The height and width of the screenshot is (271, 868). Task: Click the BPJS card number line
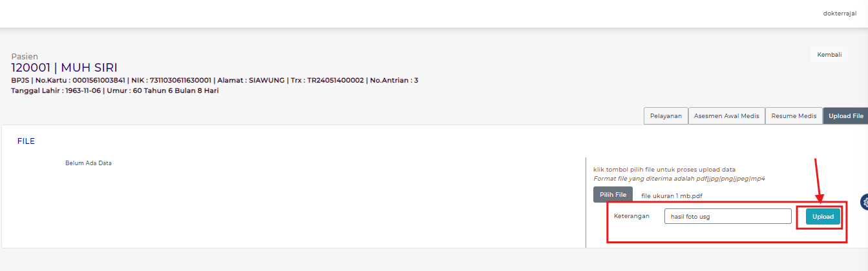tap(215, 80)
